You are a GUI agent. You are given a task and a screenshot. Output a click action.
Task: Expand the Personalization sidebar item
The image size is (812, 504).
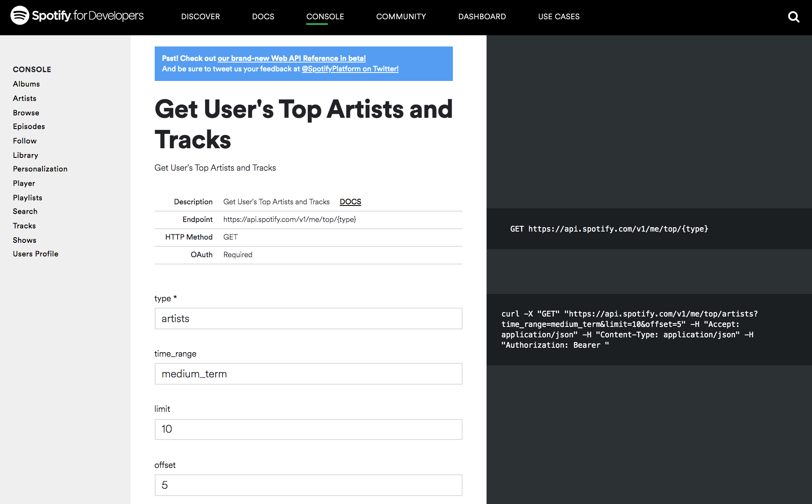(40, 169)
